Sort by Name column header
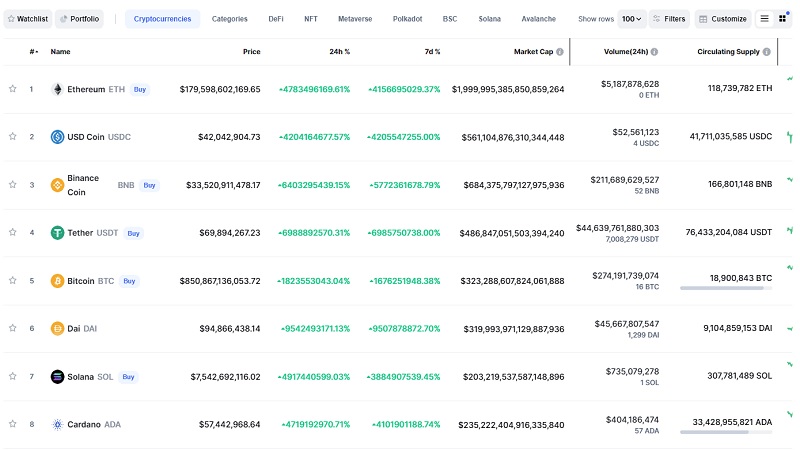 [x=60, y=52]
